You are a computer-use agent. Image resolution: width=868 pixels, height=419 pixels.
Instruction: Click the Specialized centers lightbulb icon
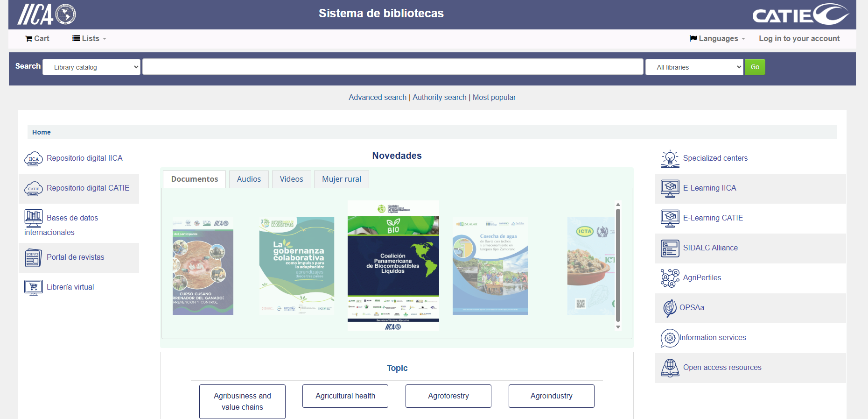pos(670,159)
